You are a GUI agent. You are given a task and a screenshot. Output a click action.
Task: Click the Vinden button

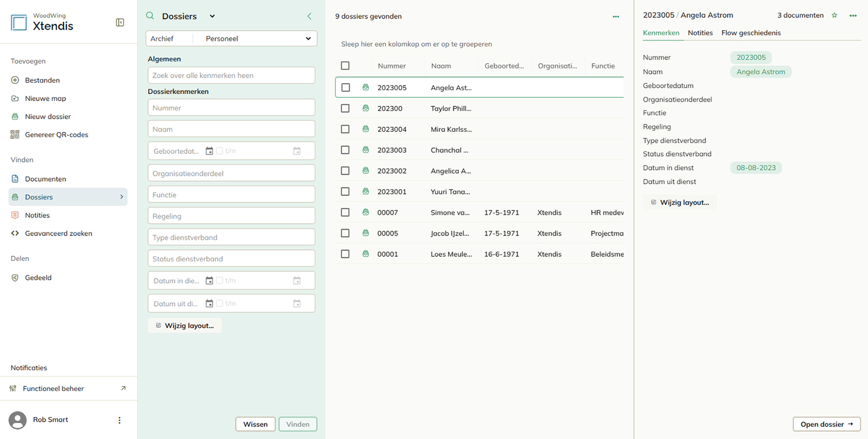click(x=298, y=424)
